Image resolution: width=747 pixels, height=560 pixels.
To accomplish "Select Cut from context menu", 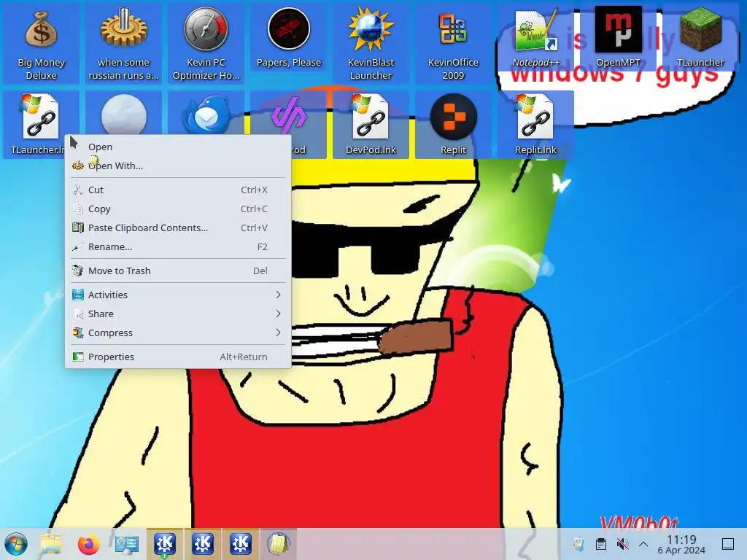I will [178, 190].
